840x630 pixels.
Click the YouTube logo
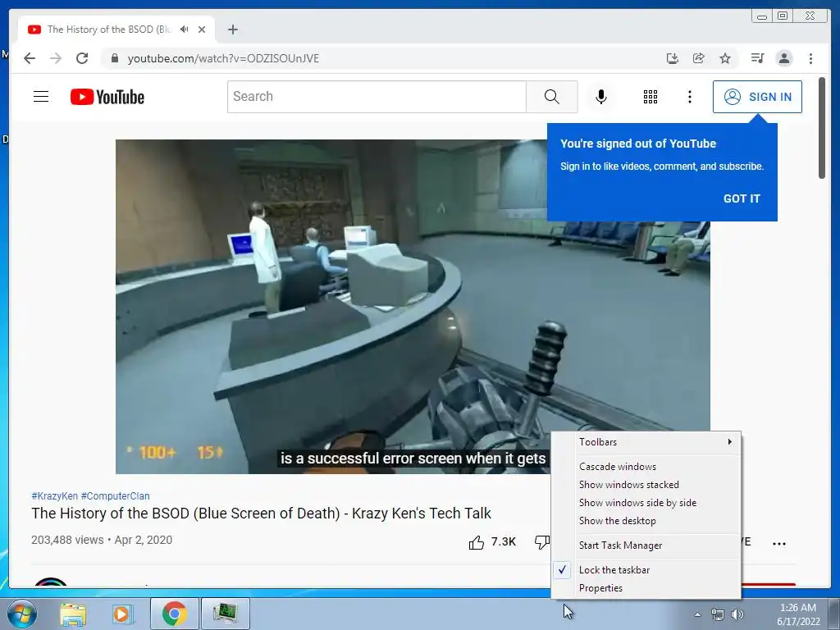tap(107, 97)
